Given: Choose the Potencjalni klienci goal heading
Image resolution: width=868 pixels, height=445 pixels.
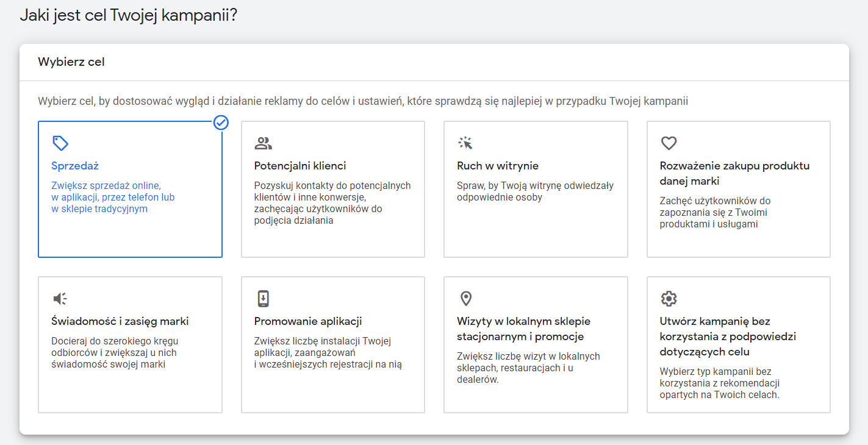Looking at the screenshot, I should 300,166.
